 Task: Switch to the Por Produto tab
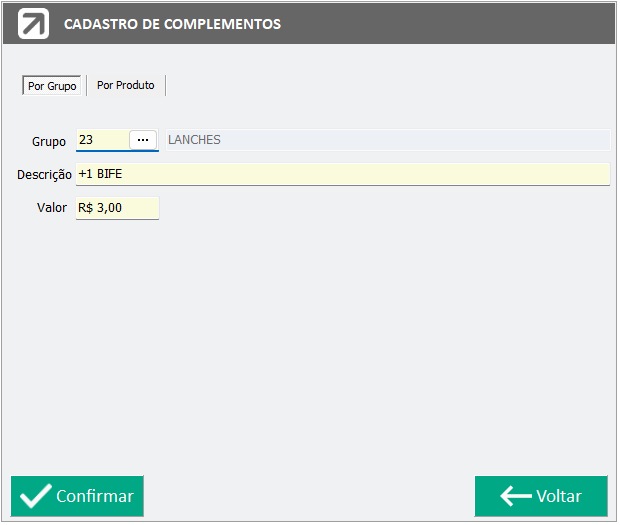click(126, 85)
